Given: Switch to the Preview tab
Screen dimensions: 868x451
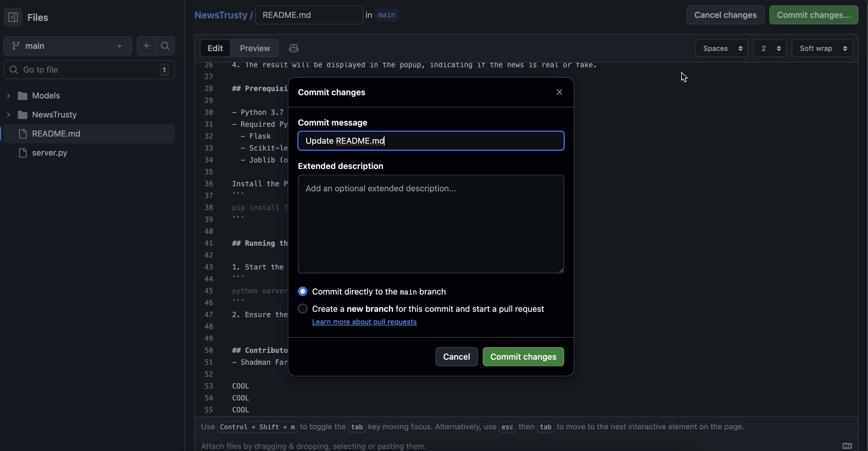Looking at the screenshot, I should pyautogui.click(x=255, y=48).
